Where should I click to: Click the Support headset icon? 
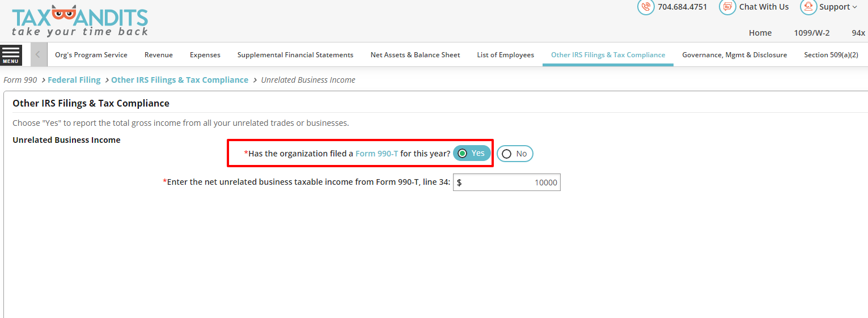[808, 7]
